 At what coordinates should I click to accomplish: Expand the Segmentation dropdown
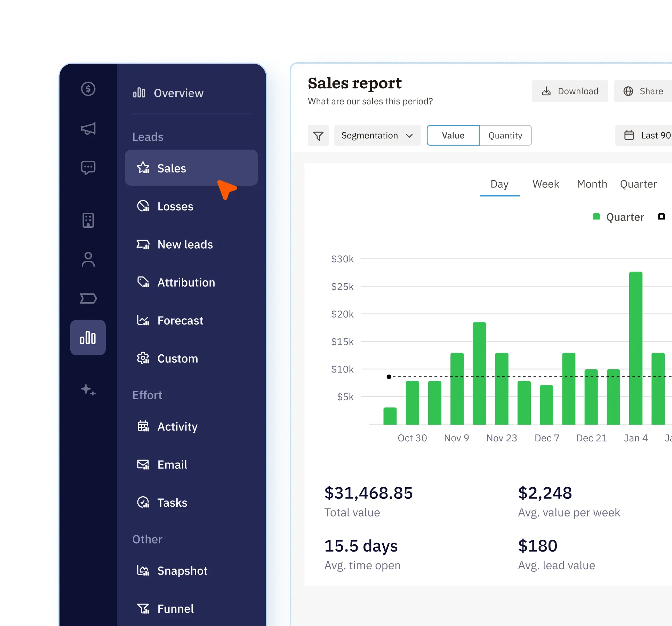377,136
